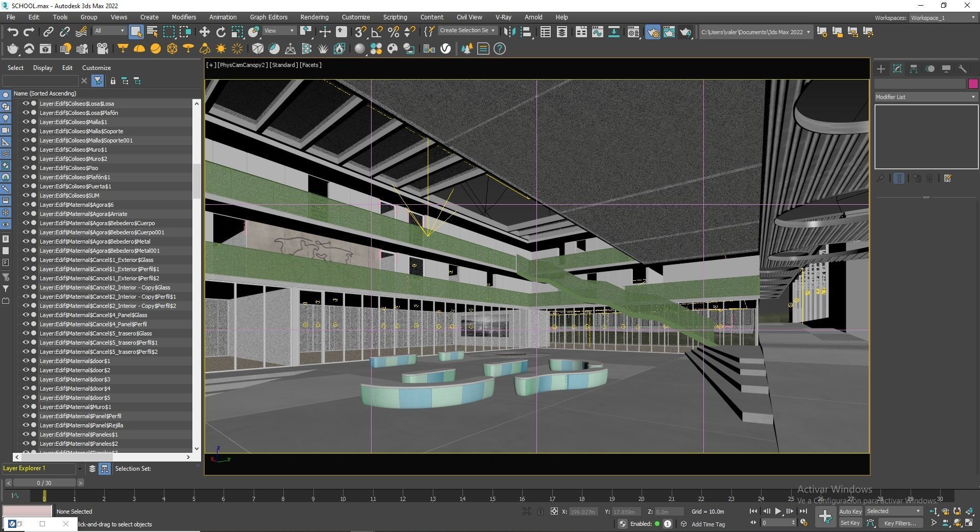Open the Arnold menu
980x532 pixels.
[533, 17]
